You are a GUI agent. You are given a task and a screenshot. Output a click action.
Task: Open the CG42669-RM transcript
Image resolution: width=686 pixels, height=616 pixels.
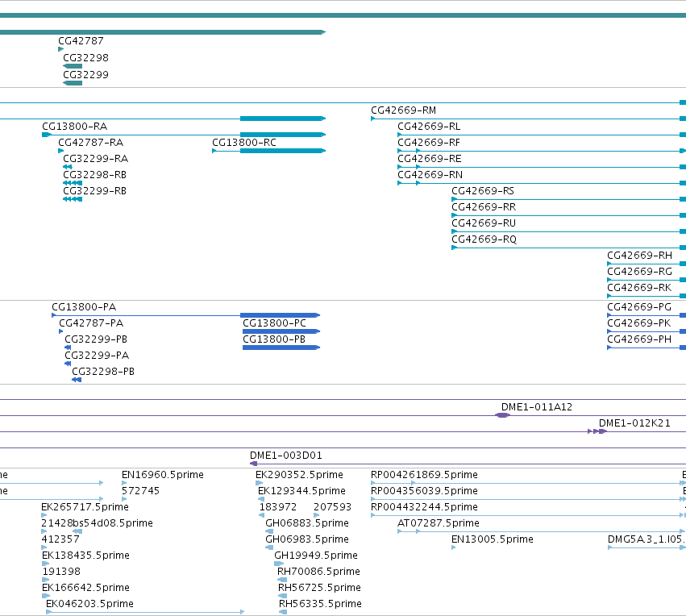tap(404, 110)
